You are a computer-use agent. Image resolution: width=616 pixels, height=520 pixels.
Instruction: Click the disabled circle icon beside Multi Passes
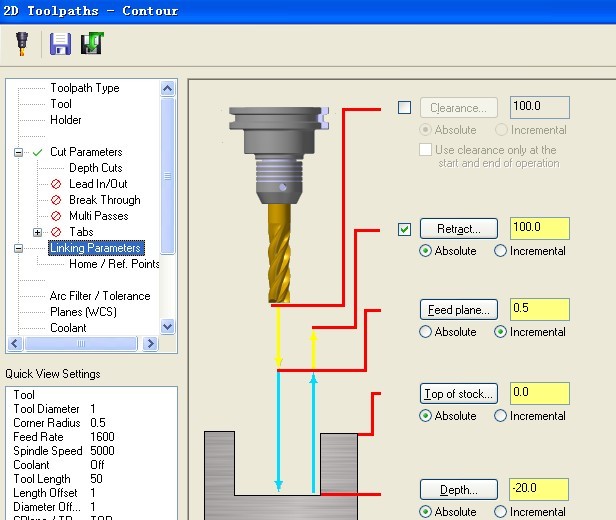[56, 216]
